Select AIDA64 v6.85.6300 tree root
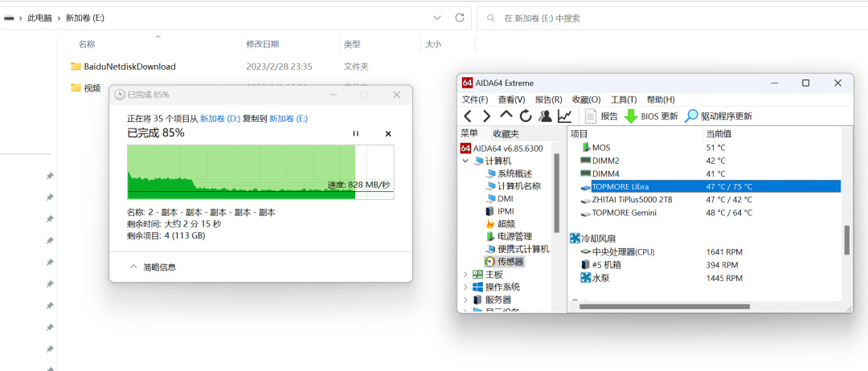 click(502, 149)
